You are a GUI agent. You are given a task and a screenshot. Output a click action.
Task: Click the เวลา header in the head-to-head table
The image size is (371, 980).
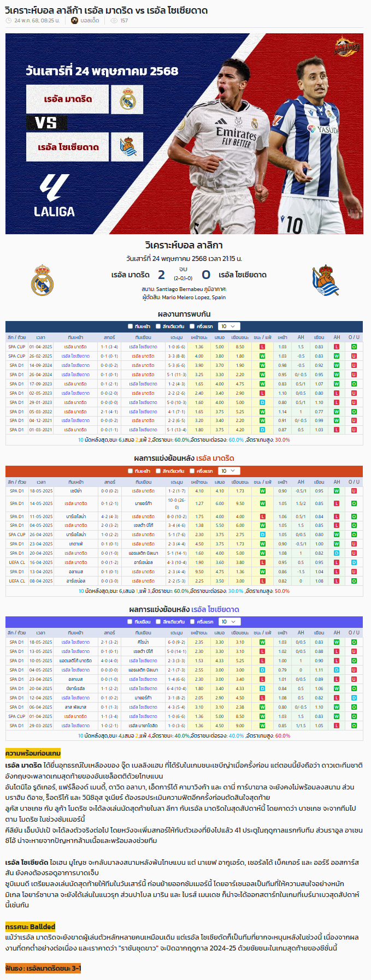click(41, 337)
